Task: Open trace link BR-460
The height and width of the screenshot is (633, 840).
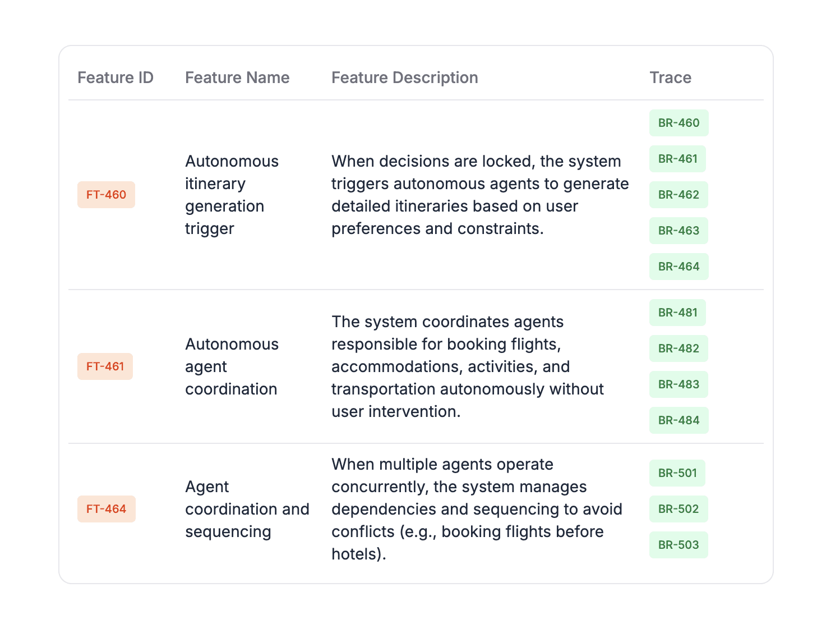Action: click(x=679, y=123)
